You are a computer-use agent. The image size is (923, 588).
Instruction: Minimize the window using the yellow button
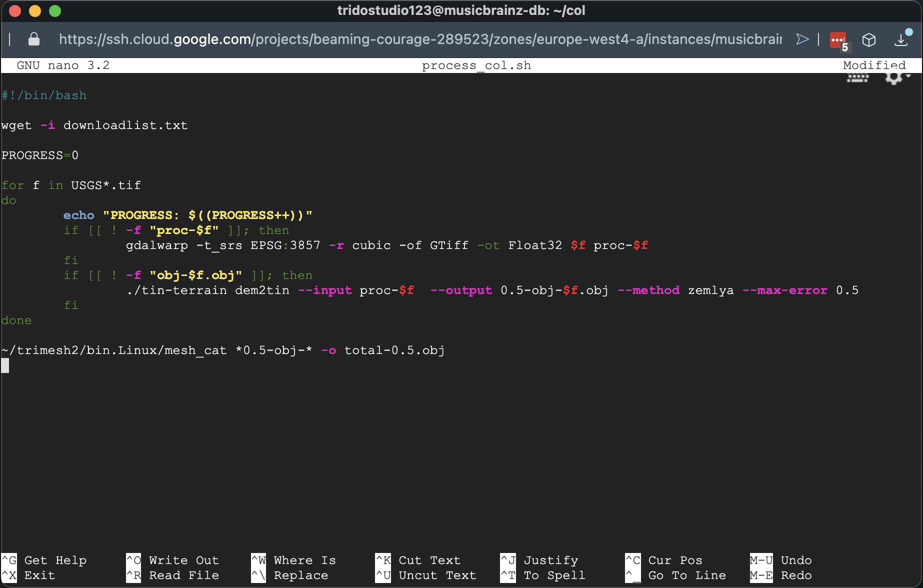point(35,10)
